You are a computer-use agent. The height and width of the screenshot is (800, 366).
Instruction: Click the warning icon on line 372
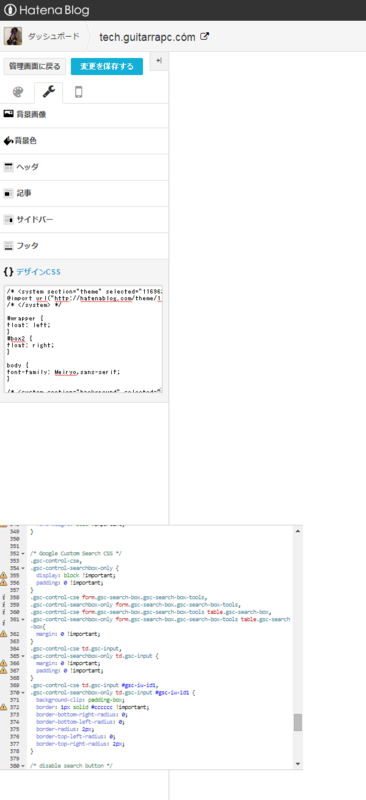4,707
